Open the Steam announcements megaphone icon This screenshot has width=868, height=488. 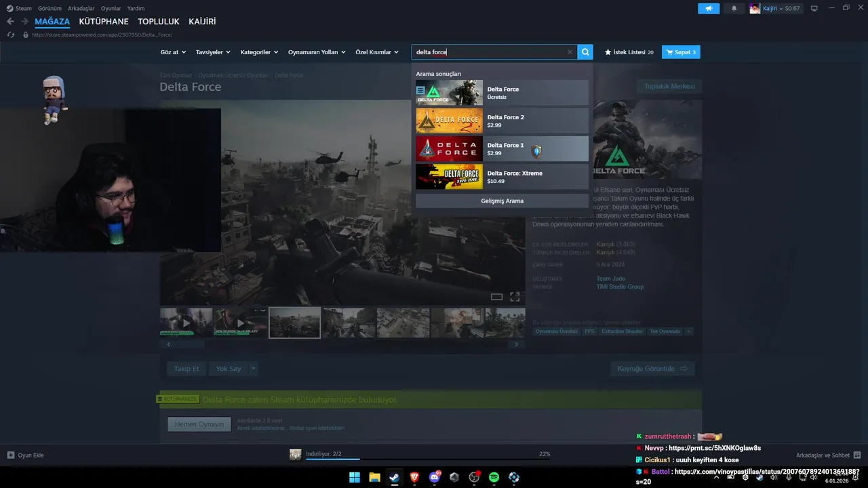tap(709, 8)
